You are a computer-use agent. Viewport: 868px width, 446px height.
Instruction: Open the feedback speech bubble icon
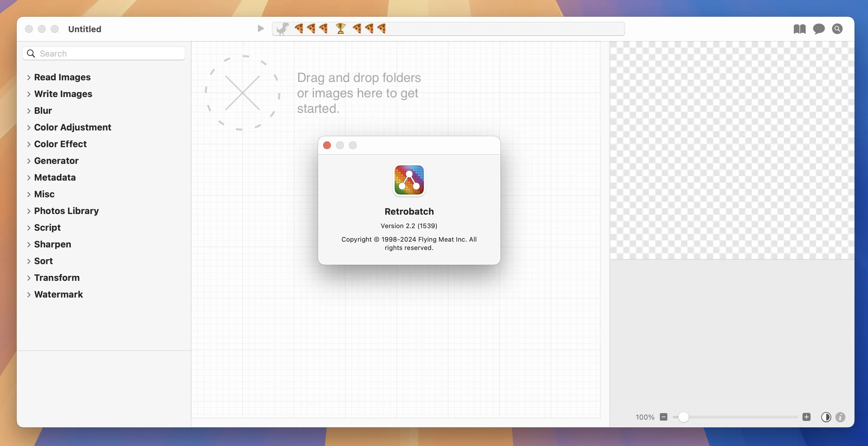point(819,29)
